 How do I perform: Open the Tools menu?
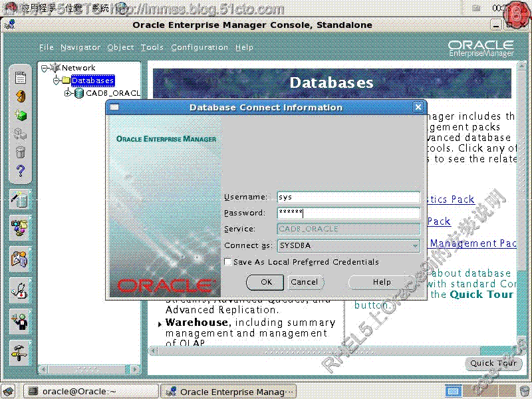152,47
